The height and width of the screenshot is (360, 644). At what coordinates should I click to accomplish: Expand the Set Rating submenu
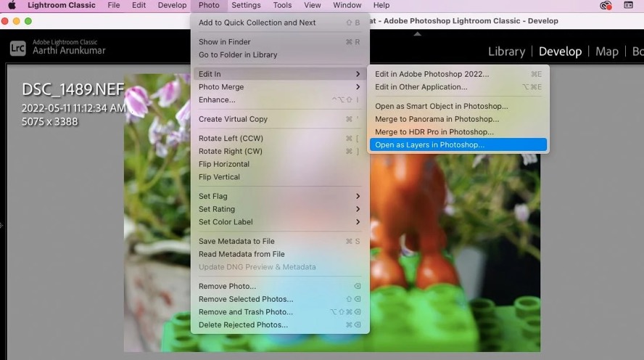point(279,209)
